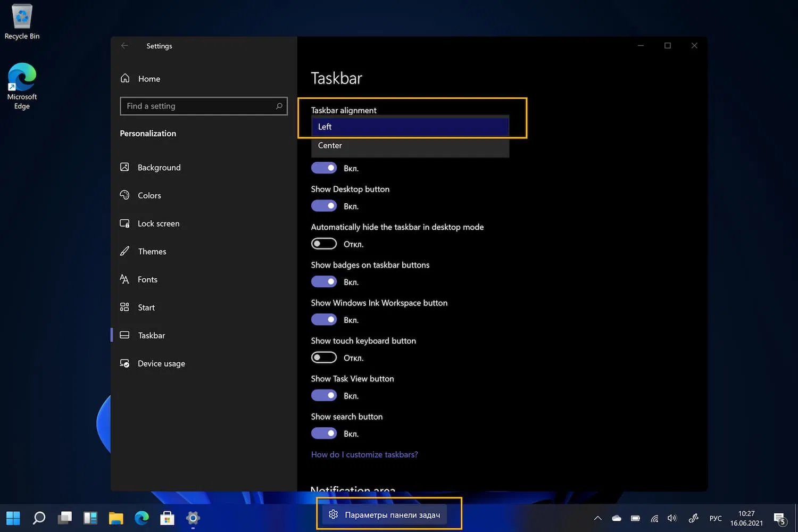This screenshot has width=798, height=532.
Task: Open File Explorer from the taskbar
Action: [x=116, y=518]
